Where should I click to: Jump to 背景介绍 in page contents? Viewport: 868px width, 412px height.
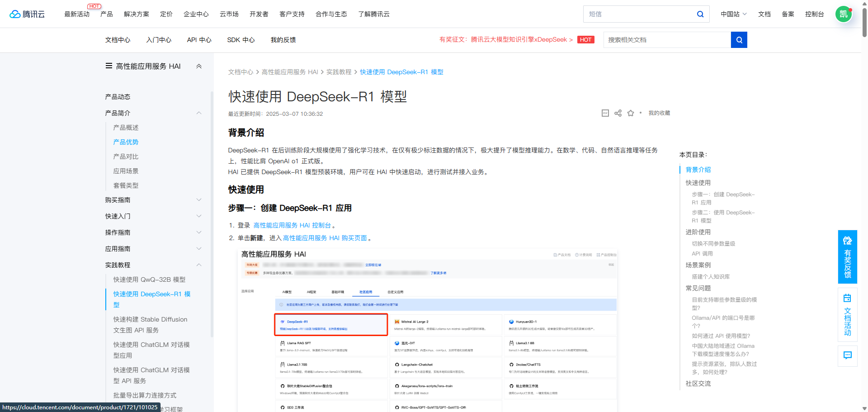698,170
